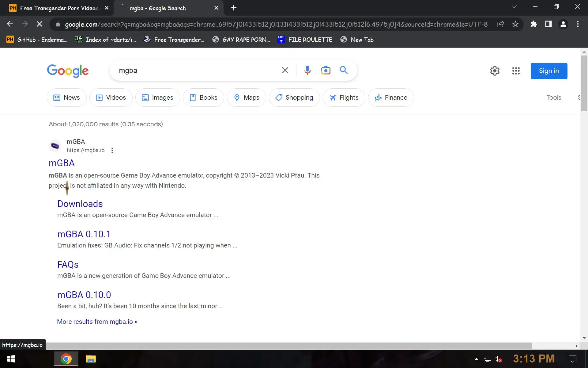588x368 pixels.
Task: Open File Explorer from taskbar
Action: (x=91, y=358)
